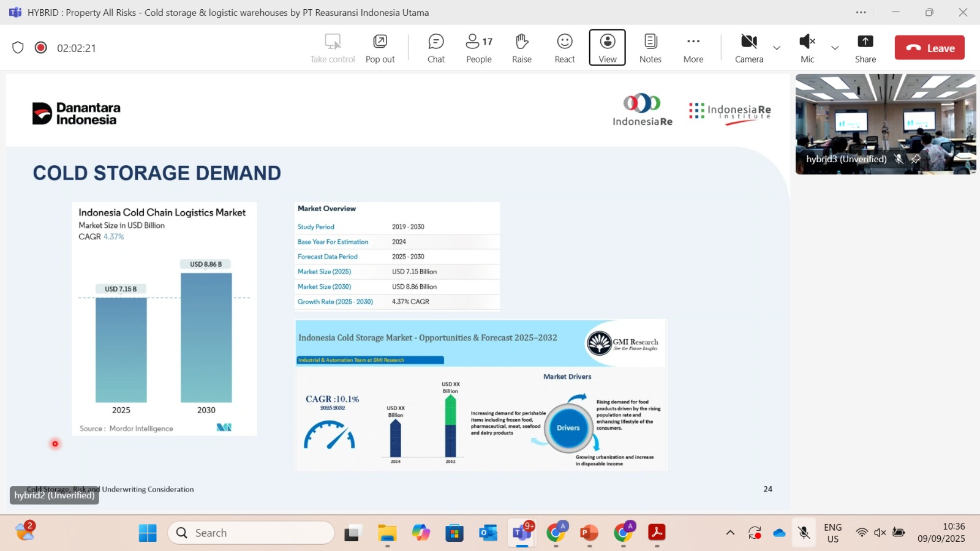Screen dimensions: 980x551
Task: Toggle system volume mute in tray
Action: tap(880, 533)
